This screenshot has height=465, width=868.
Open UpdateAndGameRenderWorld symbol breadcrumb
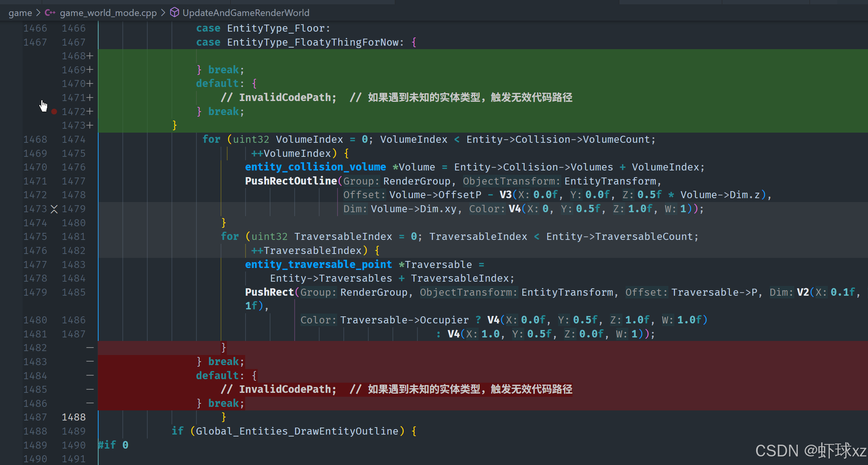[x=246, y=13]
